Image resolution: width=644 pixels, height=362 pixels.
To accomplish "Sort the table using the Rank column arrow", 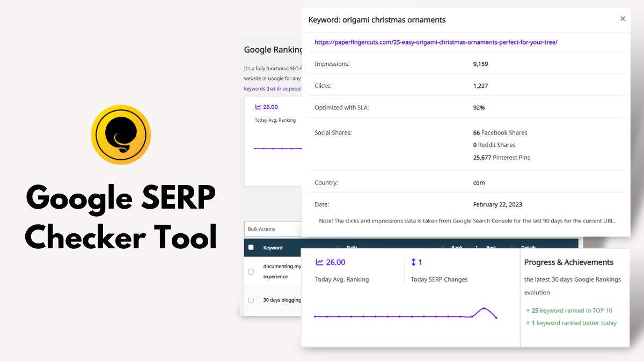I will [476, 248].
